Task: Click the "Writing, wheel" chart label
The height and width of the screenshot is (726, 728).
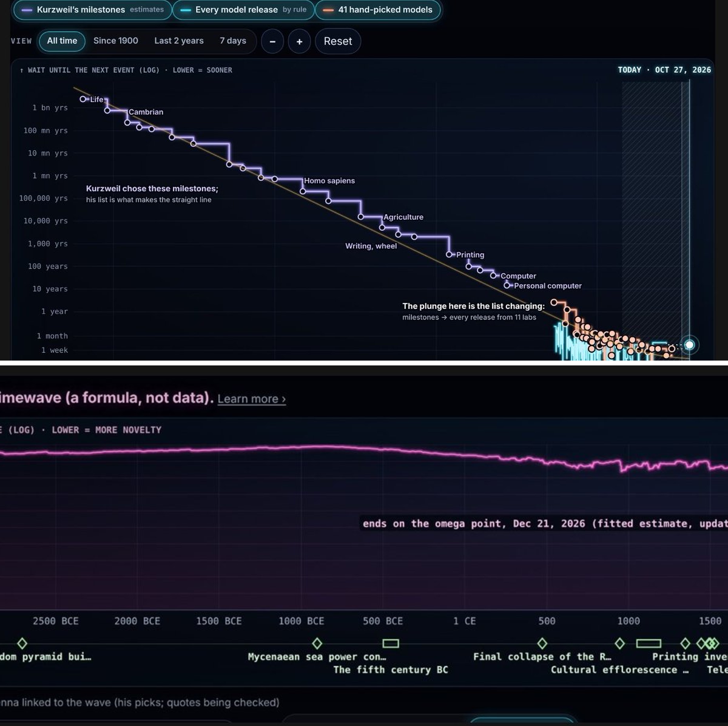Action: click(371, 246)
